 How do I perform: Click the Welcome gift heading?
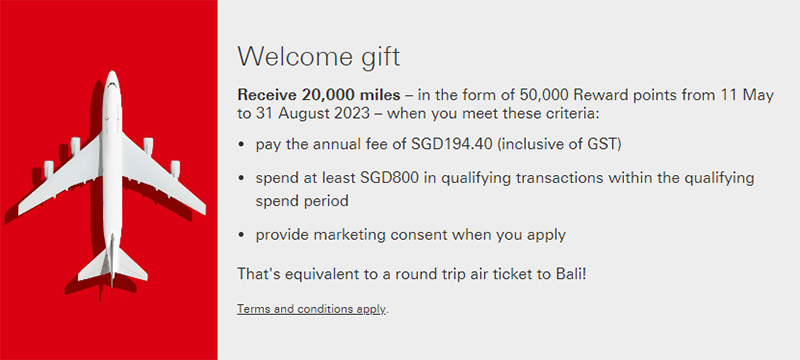(x=319, y=57)
